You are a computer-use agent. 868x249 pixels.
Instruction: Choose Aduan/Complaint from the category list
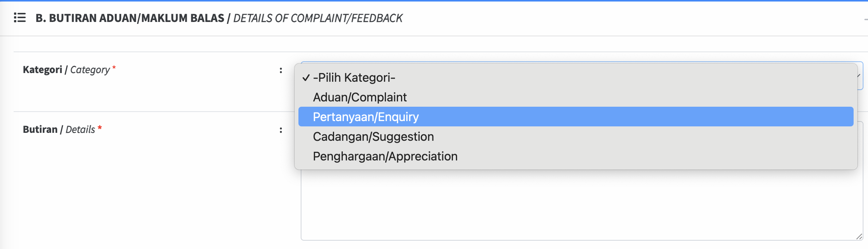tap(360, 97)
